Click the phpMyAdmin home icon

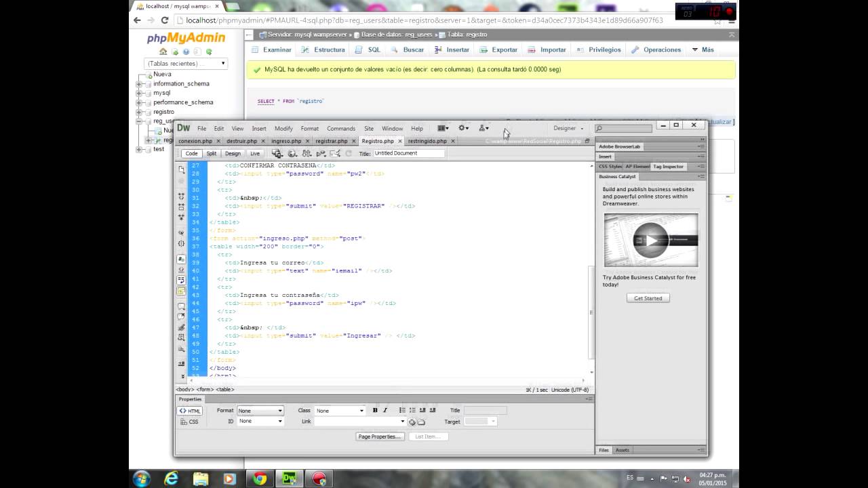[x=163, y=52]
